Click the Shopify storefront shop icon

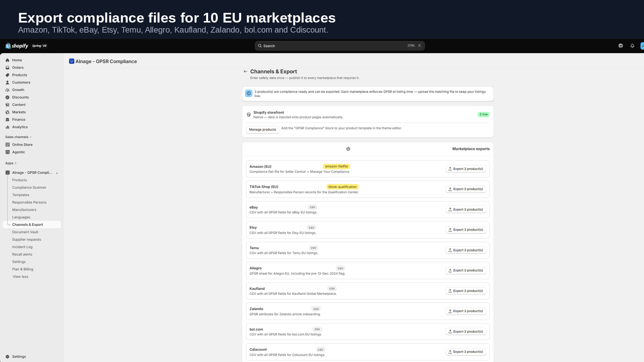click(249, 115)
